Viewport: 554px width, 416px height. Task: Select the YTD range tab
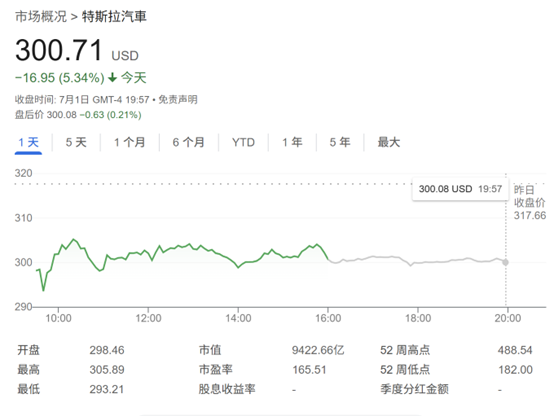click(x=243, y=142)
